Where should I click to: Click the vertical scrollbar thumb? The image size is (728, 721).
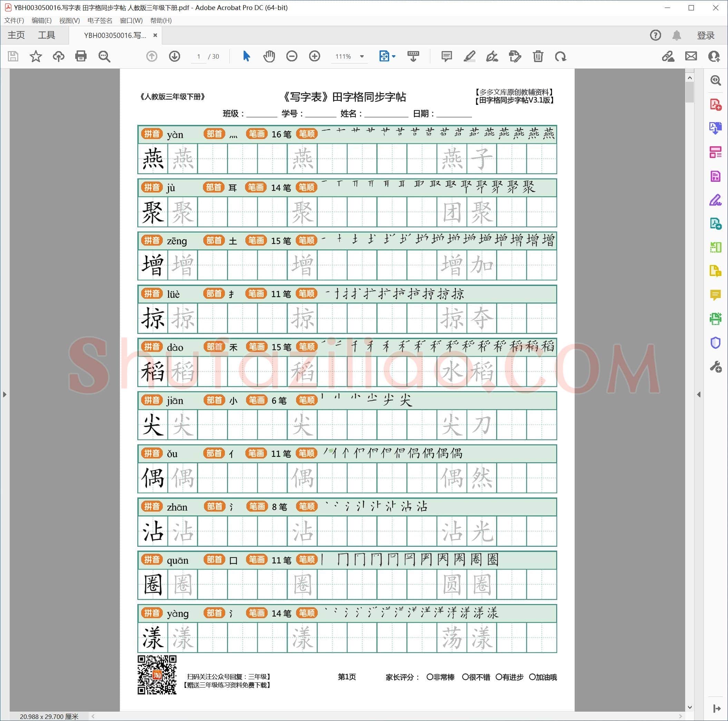click(x=690, y=93)
